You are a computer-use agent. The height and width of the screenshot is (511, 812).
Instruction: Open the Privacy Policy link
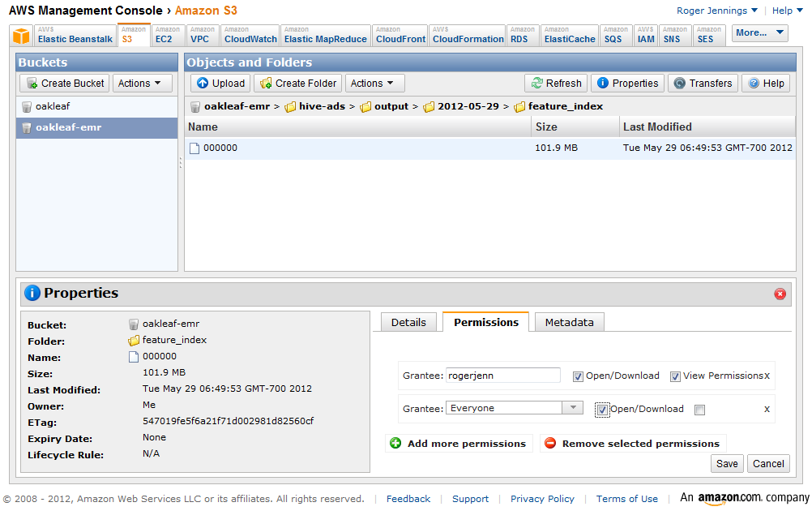542,499
